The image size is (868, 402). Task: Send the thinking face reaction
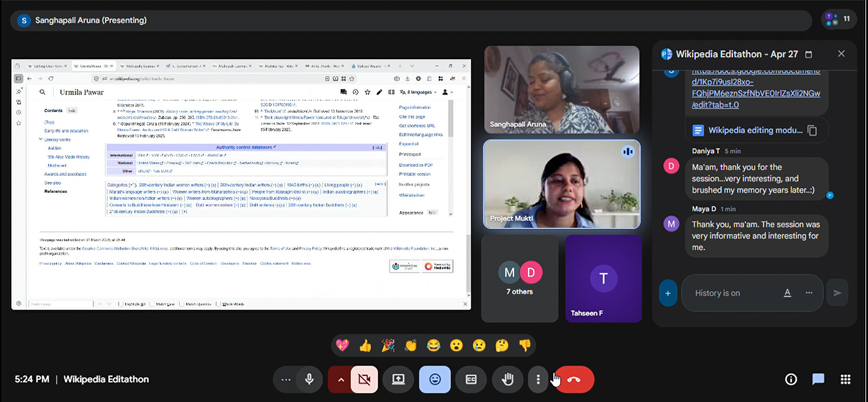[502, 345]
